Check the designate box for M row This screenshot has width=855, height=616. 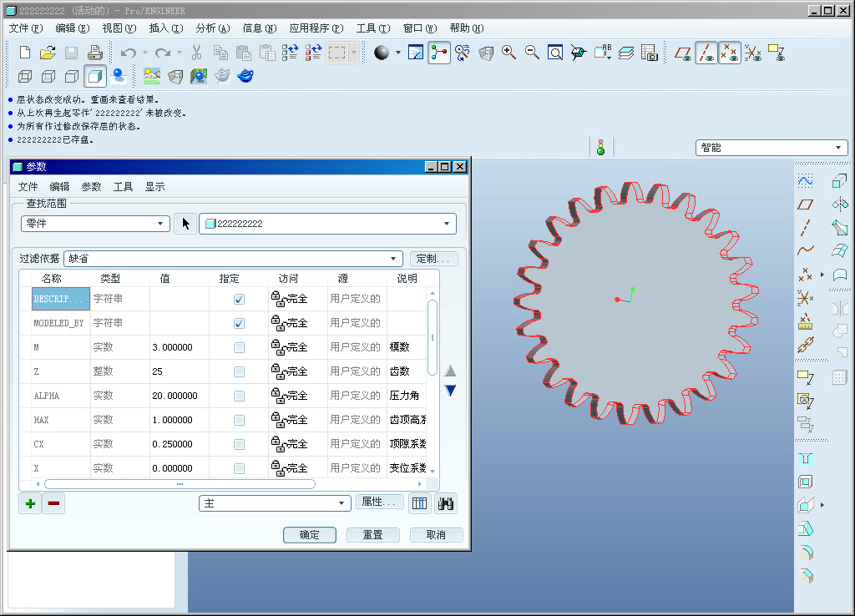point(239,347)
